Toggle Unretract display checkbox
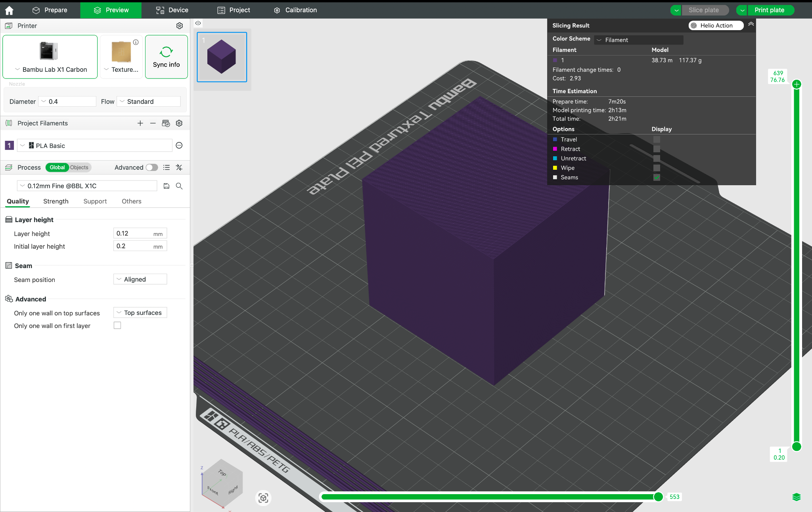Viewport: 812px width, 512px height. click(x=657, y=158)
